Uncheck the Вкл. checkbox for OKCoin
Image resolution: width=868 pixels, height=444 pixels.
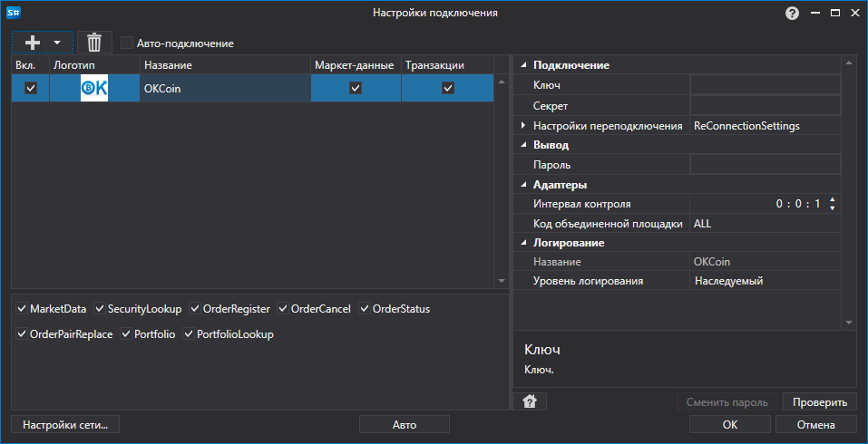pos(31,88)
